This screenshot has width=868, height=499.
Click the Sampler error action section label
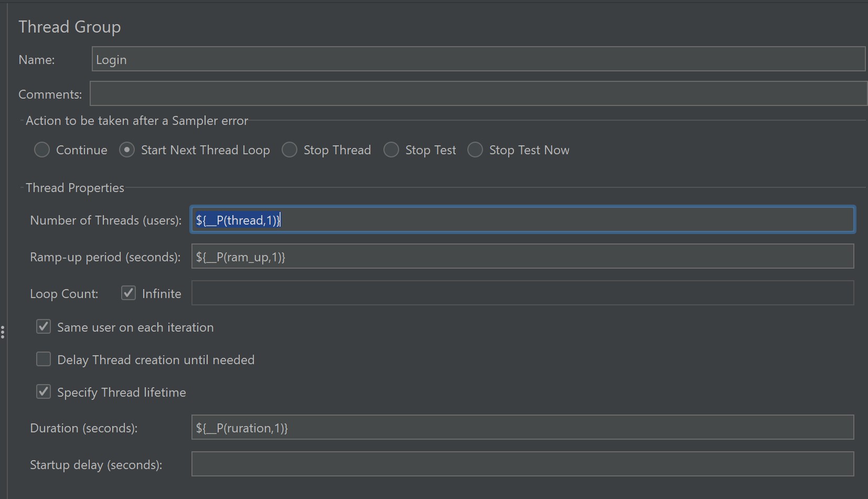(137, 121)
